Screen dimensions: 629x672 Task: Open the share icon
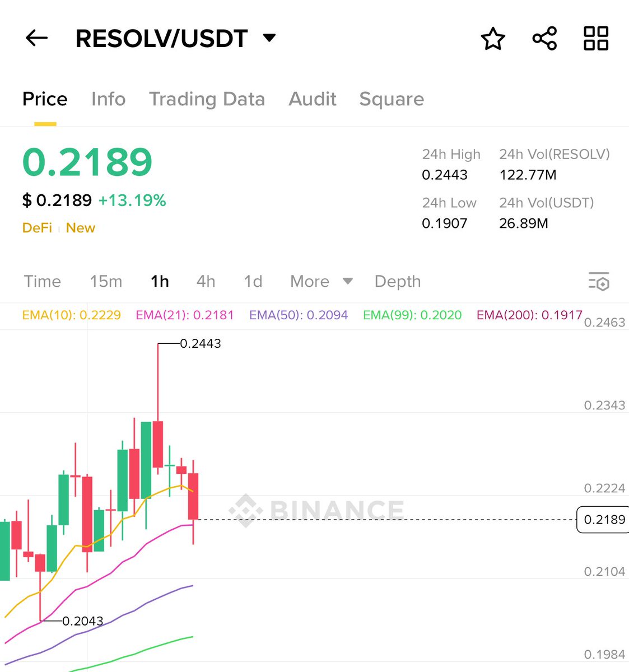pyautogui.click(x=544, y=39)
